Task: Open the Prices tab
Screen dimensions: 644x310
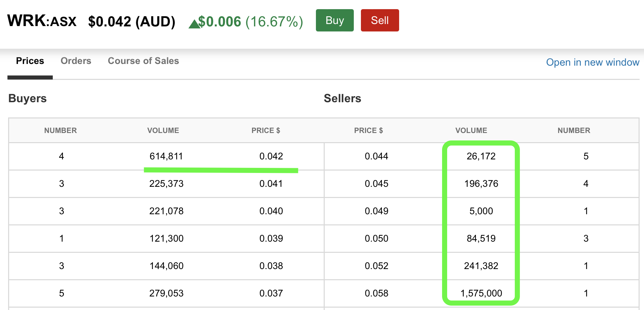Action: pyautogui.click(x=30, y=61)
